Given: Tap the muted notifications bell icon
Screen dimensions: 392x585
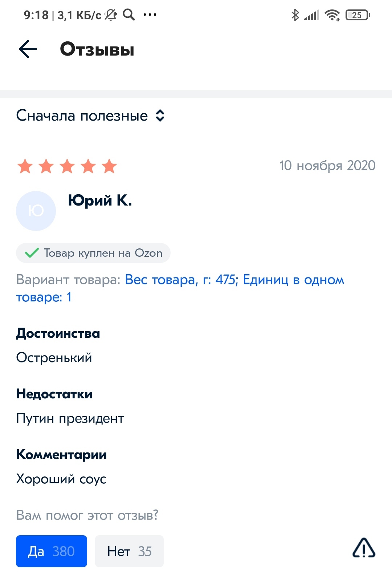Looking at the screenshot, I should [111, 15].
